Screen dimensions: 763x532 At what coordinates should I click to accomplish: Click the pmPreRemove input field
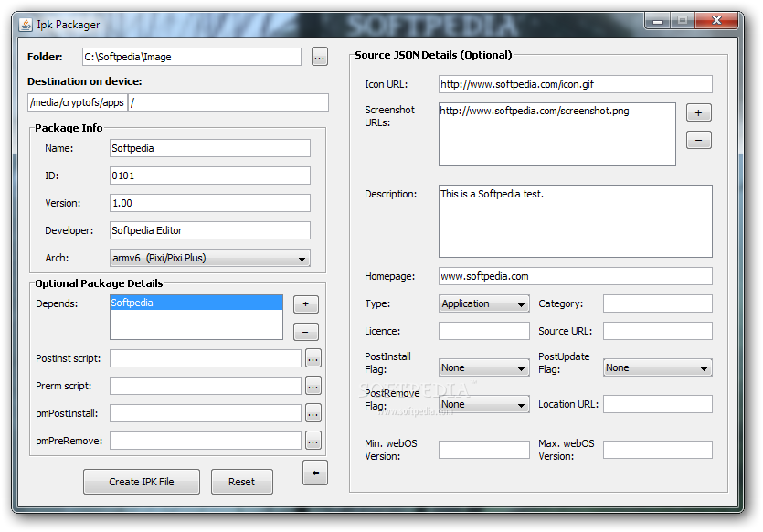[206, 441]
